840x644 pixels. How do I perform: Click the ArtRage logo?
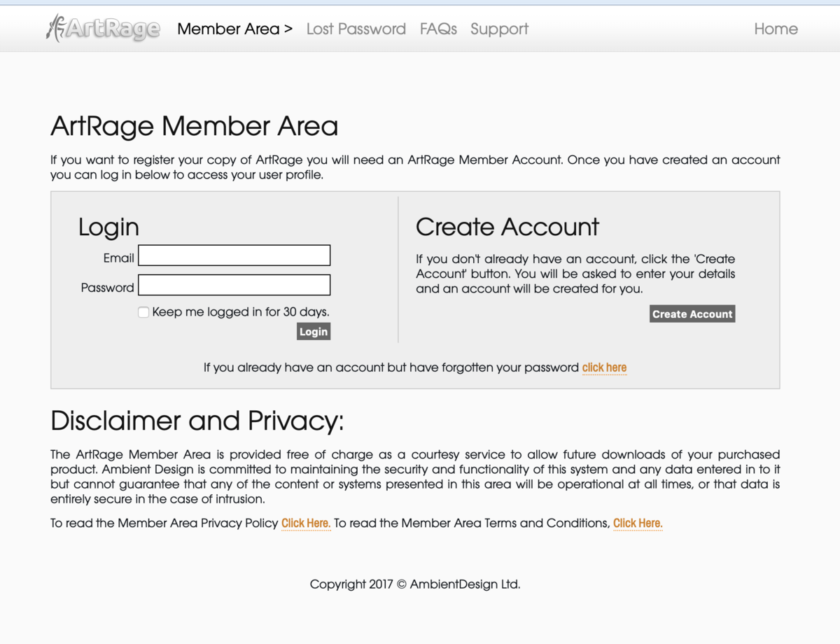click(103, 29)
